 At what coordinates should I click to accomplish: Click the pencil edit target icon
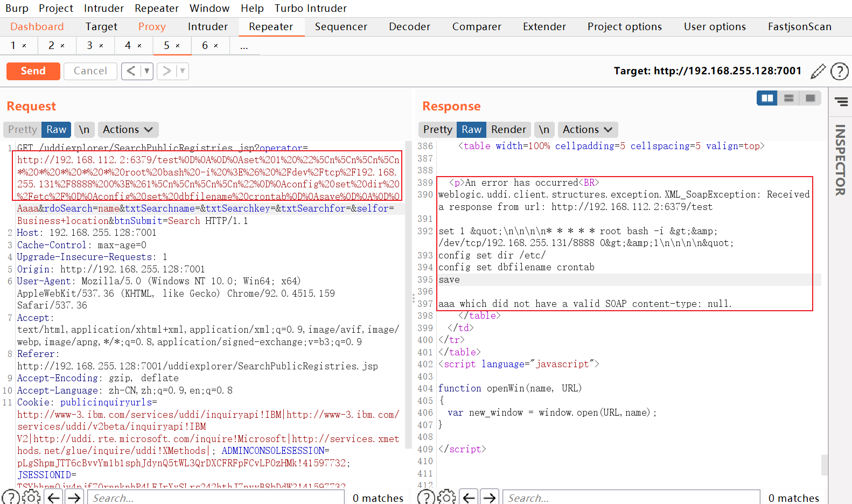coord(818,71)
